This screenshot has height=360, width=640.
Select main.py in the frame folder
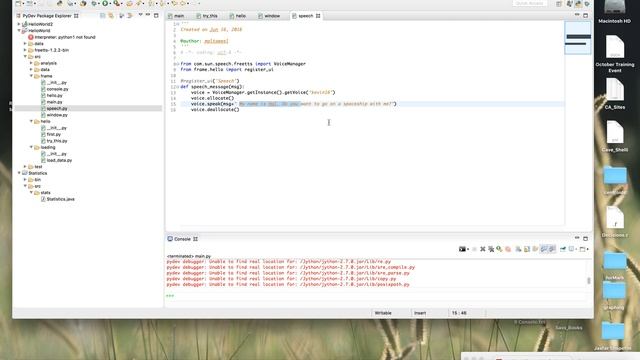point(51,102)
